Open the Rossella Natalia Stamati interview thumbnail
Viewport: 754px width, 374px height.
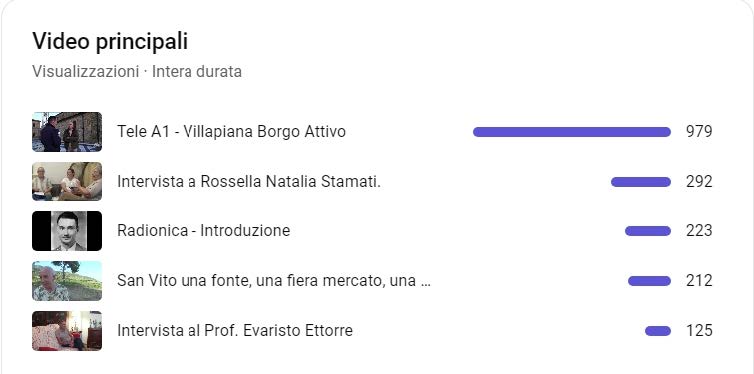[x=67, y=181]
